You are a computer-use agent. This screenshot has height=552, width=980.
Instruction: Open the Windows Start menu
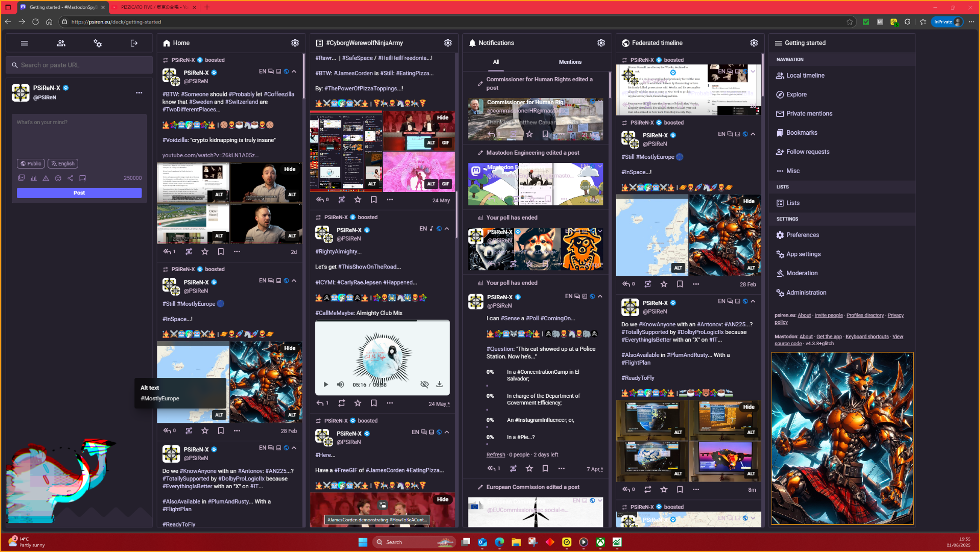coord(363,542)
